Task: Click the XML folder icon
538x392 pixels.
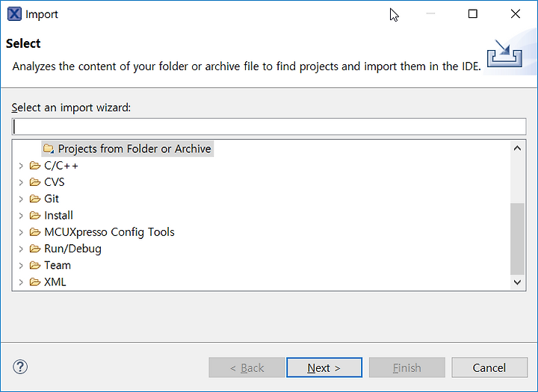Action: (34, 282)
